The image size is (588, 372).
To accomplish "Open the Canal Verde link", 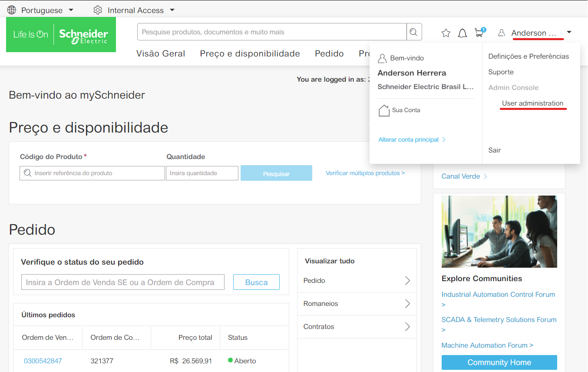I will click(461, 176).
